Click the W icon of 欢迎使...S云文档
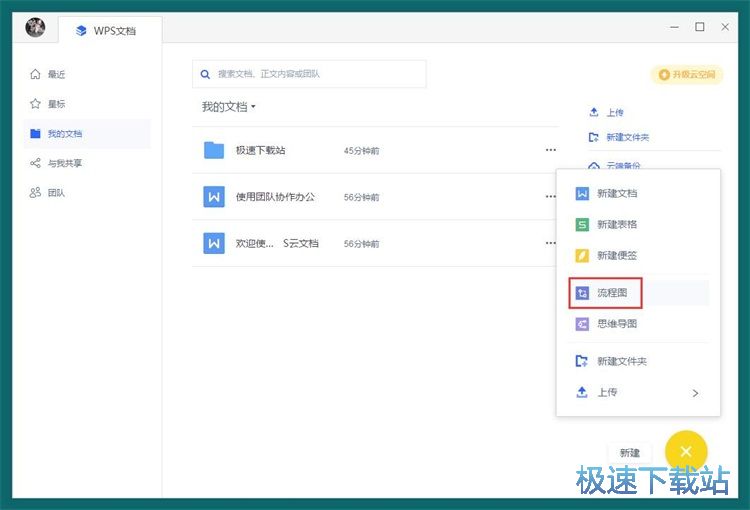 (214, 243)
